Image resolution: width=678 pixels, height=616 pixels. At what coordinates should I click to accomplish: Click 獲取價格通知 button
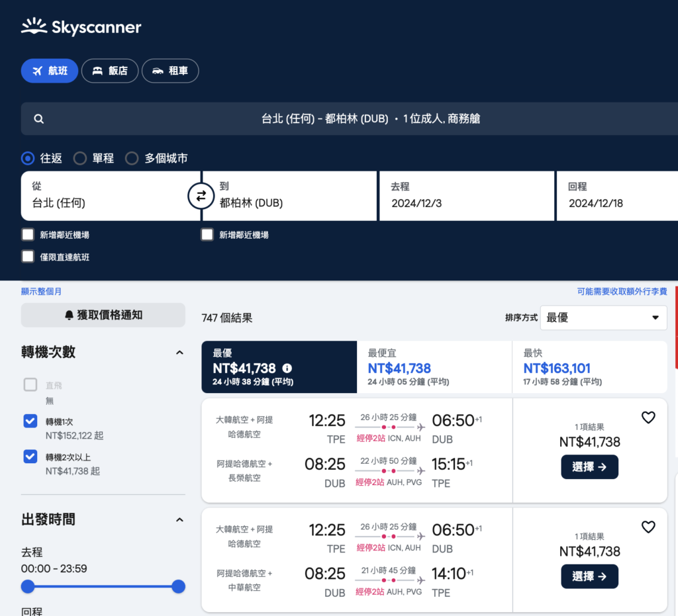[103, 315]
